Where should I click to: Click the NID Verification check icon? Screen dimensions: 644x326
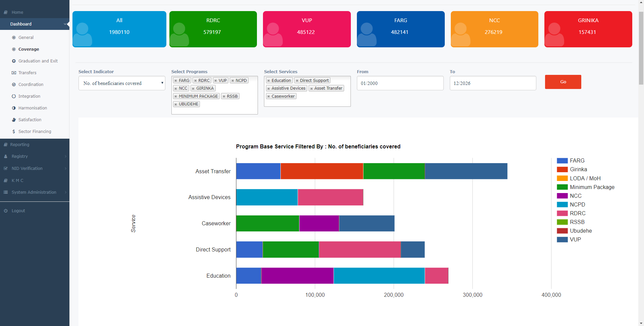(6, 169)
